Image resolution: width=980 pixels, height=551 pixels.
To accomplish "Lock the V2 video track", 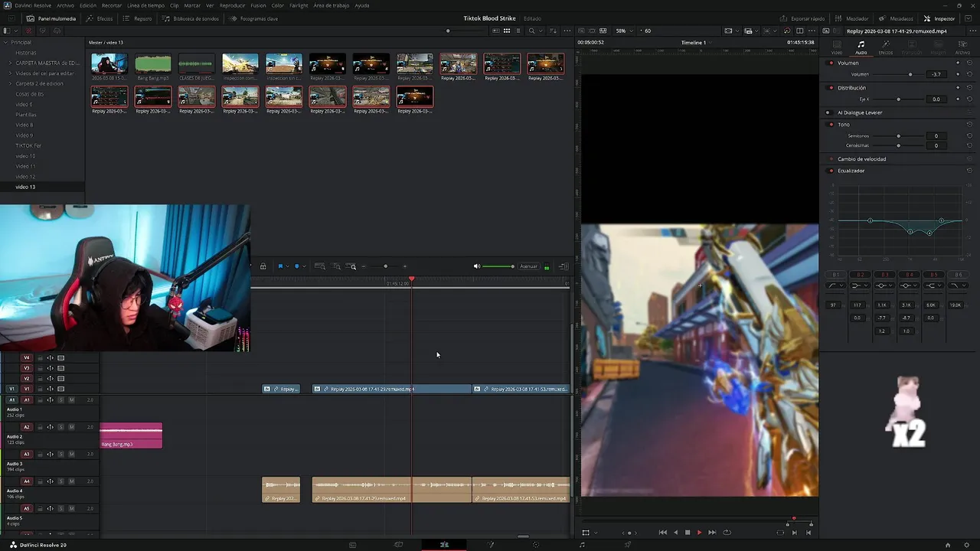I will [40, 379].
